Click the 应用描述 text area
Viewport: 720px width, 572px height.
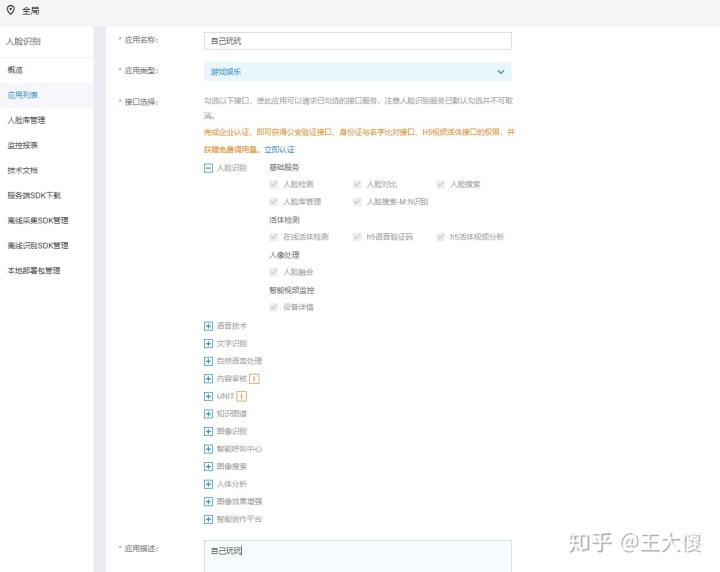click(358, 556)
